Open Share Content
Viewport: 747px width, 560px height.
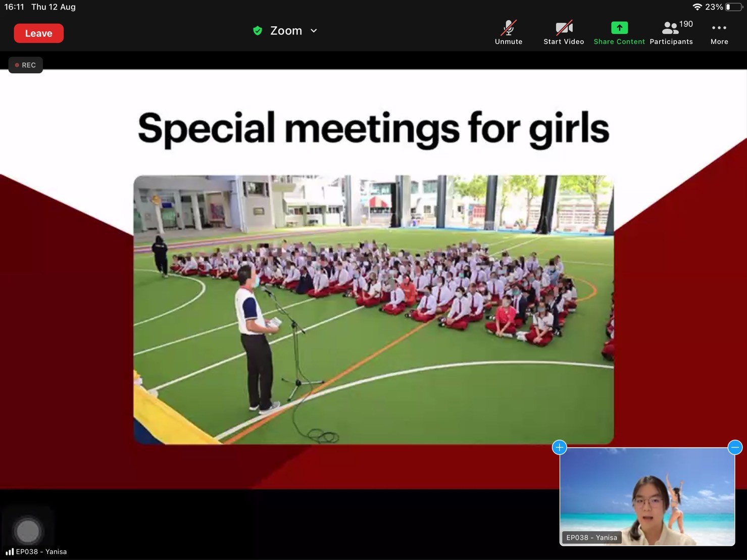619,33
